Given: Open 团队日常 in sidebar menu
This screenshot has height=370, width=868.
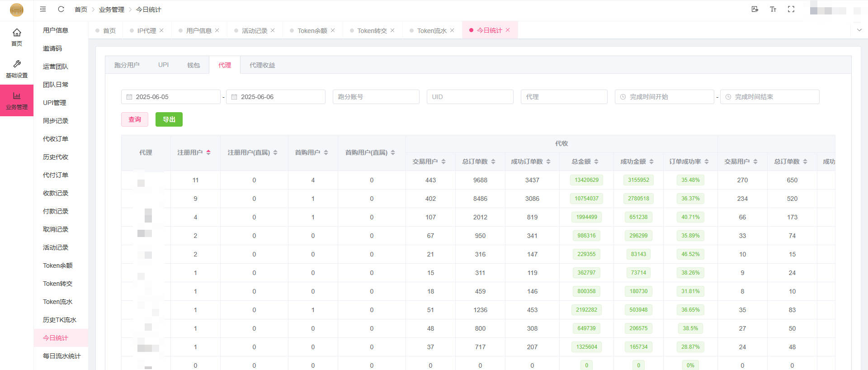Looking at the screenshot, I should 61,85.
